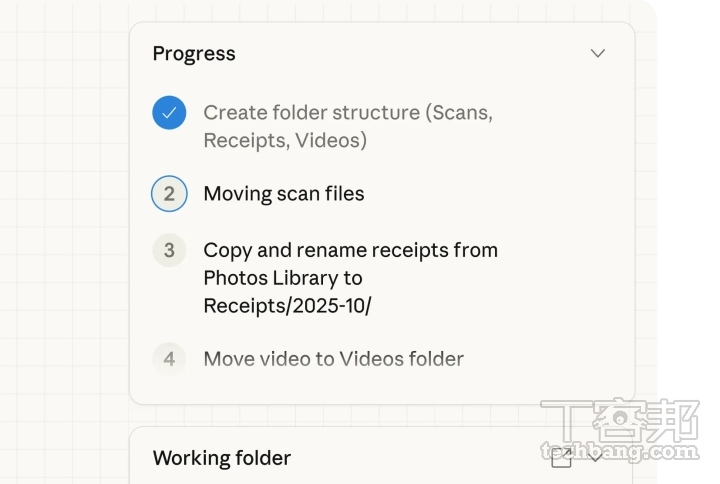Select Copy and rename receipts step
The image size is (720, 484).
click(x=350, y=278)
